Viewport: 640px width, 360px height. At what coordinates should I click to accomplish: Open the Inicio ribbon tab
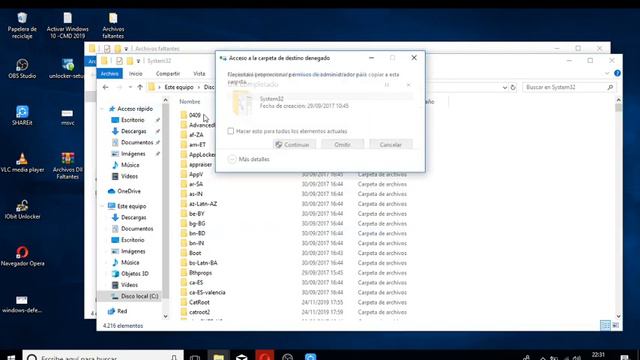(136, 73)
